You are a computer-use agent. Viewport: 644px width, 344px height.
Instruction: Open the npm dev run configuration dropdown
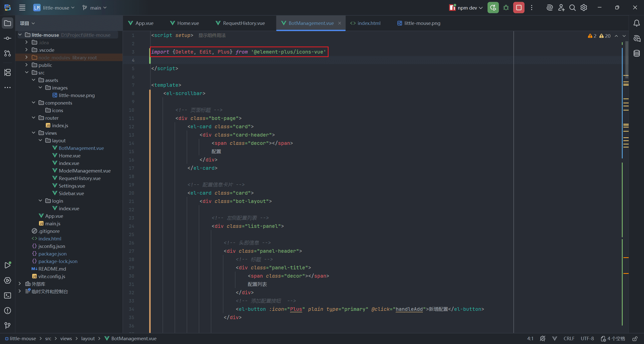[467, 8]
